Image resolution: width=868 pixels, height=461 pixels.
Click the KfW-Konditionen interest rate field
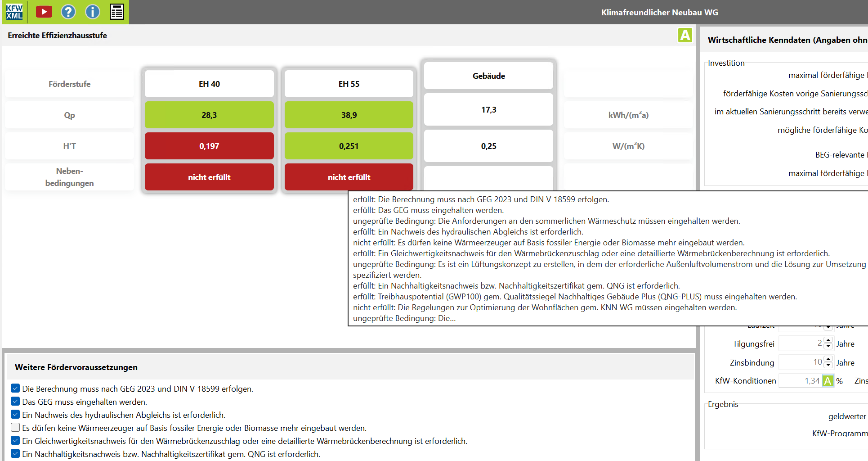[x=801, y=381]
